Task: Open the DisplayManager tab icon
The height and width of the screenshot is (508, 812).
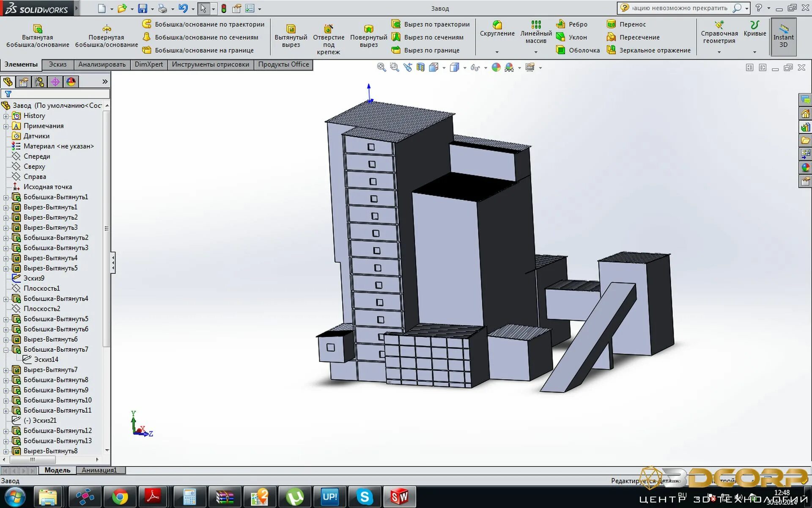Action: tap(71, 82)
